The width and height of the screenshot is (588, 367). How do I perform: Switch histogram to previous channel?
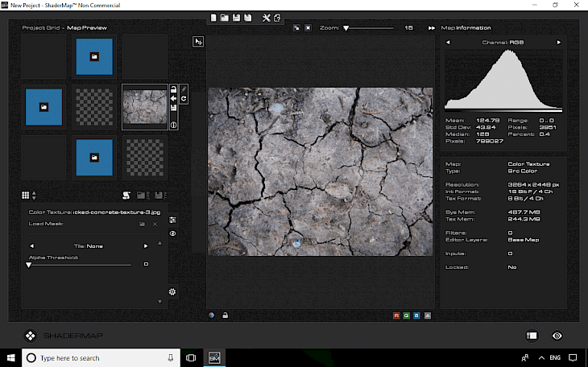(x=448, y=43)
